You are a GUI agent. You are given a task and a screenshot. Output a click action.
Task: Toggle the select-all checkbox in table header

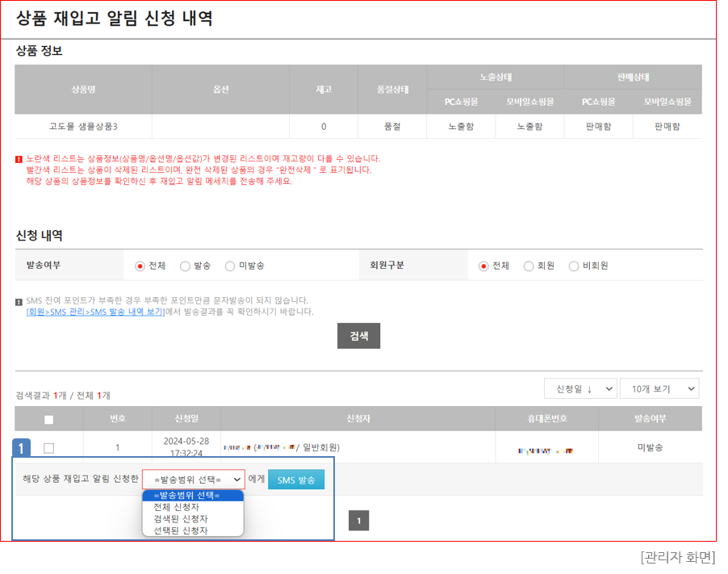point(49,420)
